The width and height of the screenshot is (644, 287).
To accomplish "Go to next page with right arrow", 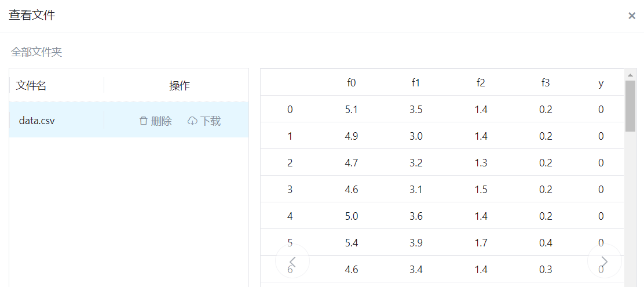I will point(605,261).
